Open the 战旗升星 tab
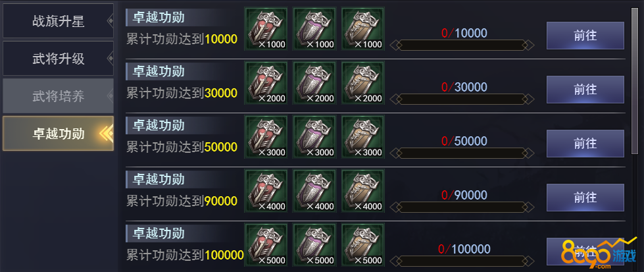 (x=59, y=21)
